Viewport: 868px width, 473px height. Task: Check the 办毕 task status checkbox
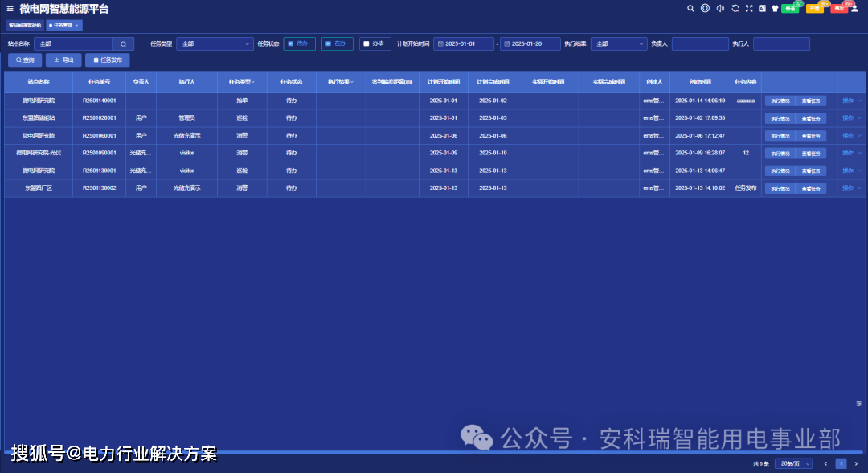366,43
